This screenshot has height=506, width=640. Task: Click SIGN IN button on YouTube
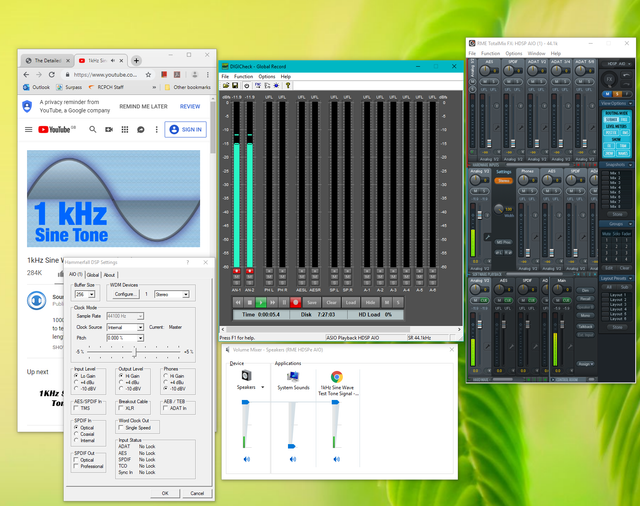(186, 129)
